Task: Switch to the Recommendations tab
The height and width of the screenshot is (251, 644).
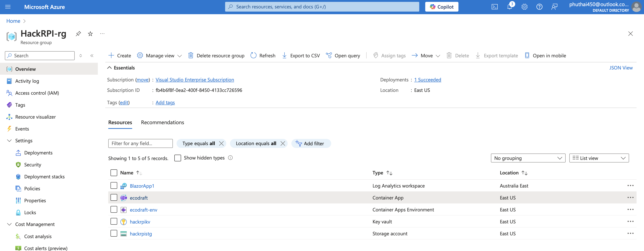Action: pyautogui.click(x=163, y=123)
